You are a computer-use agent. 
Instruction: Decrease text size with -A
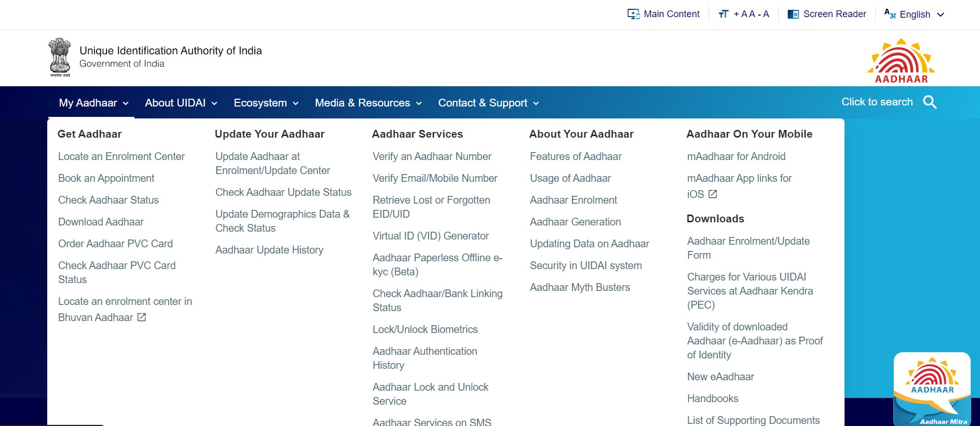coord(764,14)
